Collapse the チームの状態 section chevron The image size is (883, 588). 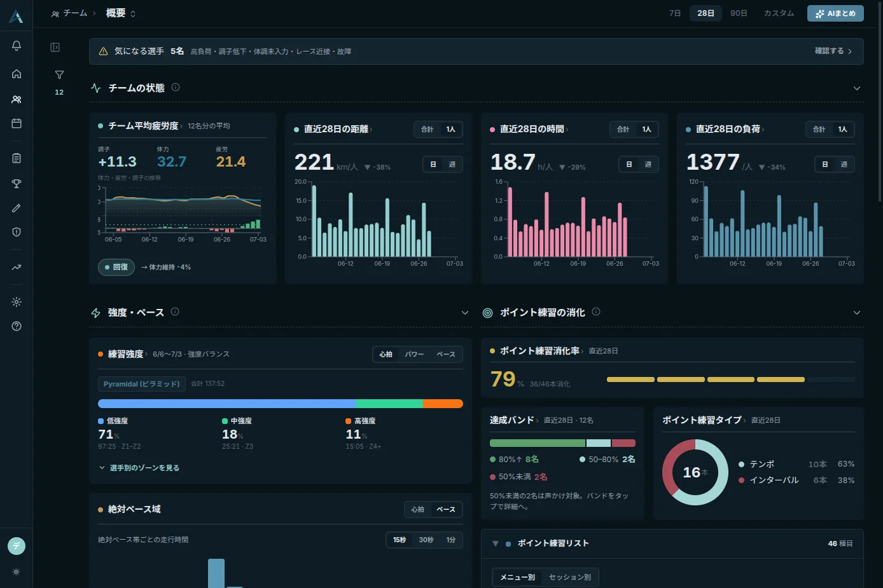(857, 88)
